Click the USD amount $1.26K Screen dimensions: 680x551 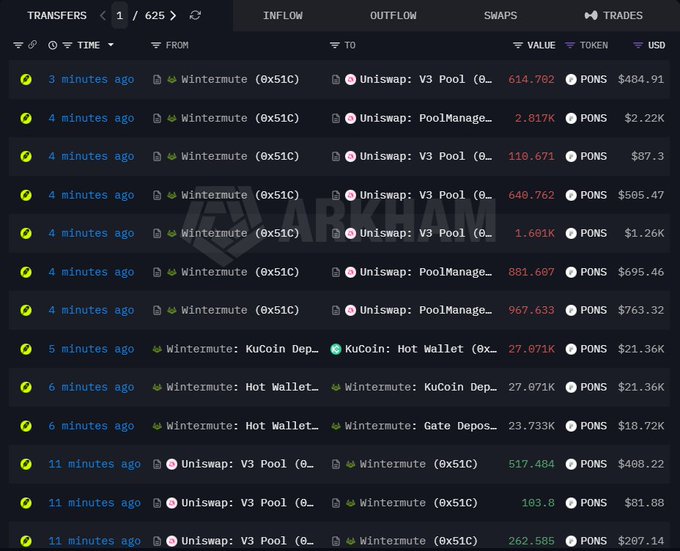[644, 234]
